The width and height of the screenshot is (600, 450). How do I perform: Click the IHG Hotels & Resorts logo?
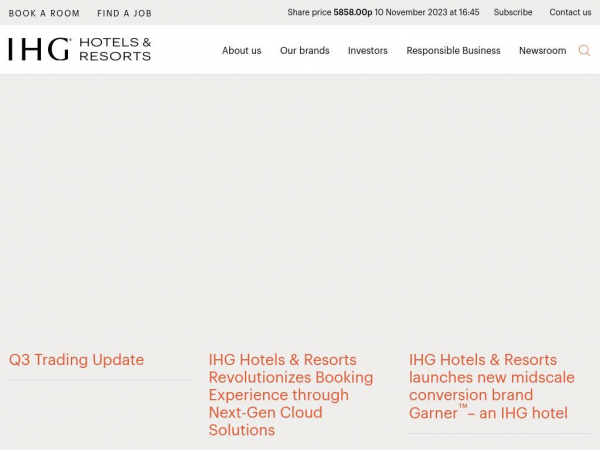(80, 49)
